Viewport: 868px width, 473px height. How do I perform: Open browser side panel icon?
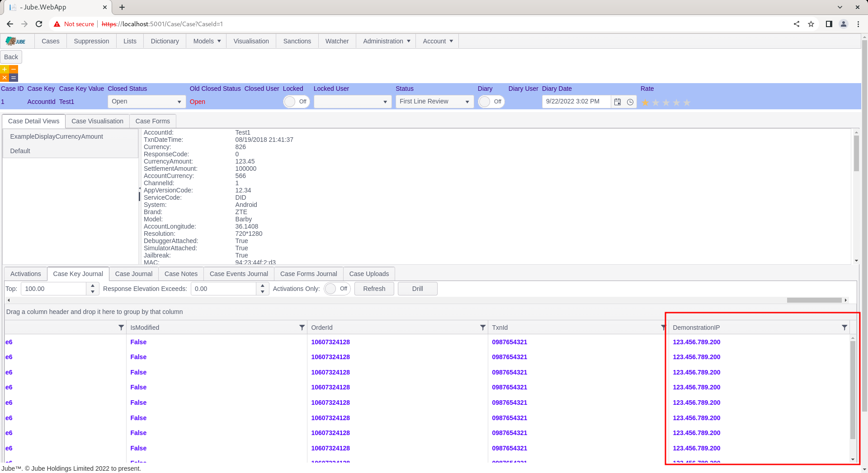click(829, 24)
